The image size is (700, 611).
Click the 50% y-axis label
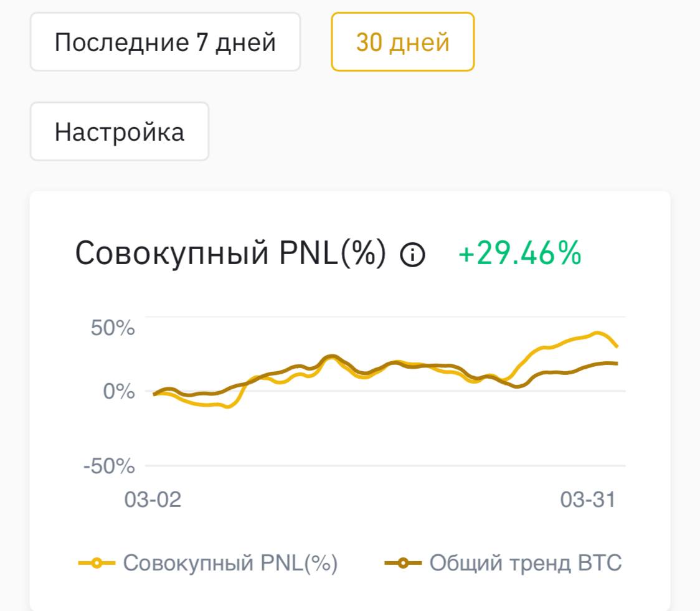pos(113,328)
